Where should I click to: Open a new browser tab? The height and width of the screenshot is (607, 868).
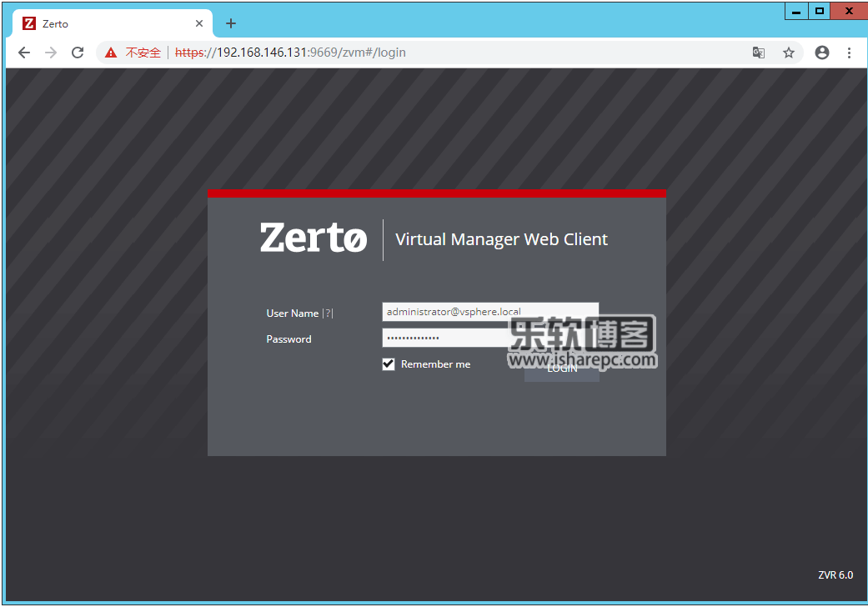231,23
